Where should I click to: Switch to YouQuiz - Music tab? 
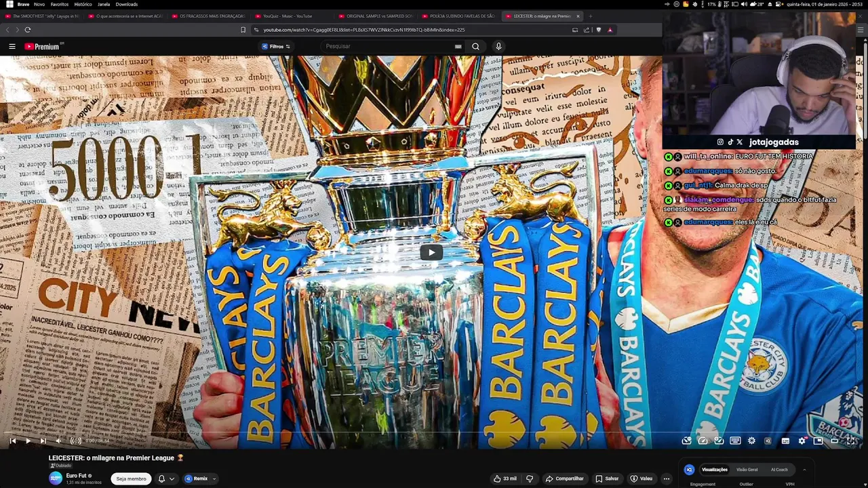coord(292,16)
